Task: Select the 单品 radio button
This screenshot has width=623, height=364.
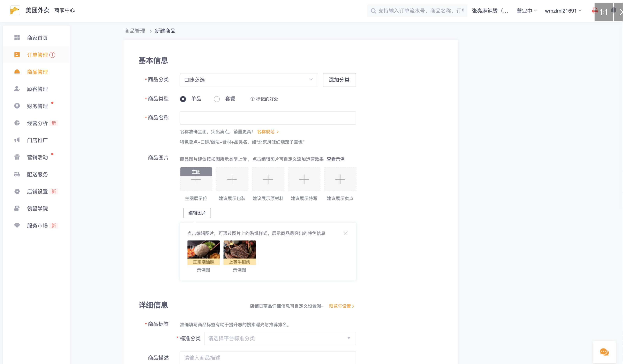Action: [183, 99]
